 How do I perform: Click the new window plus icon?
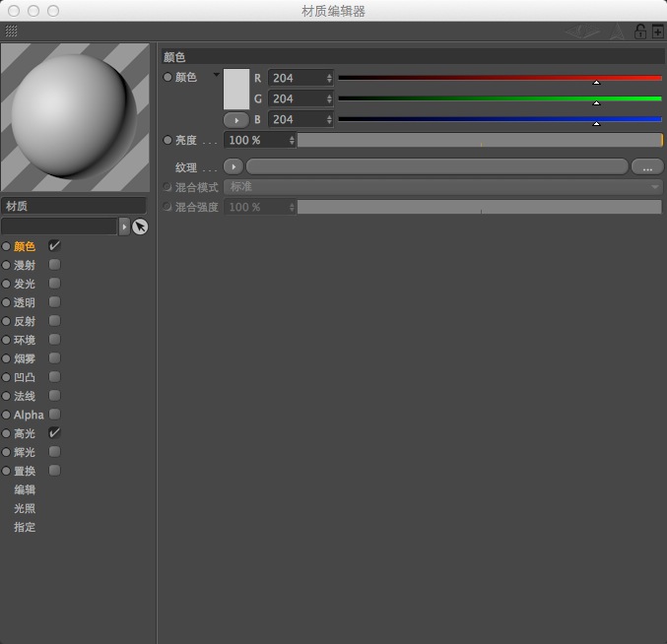tap(657, 32)
